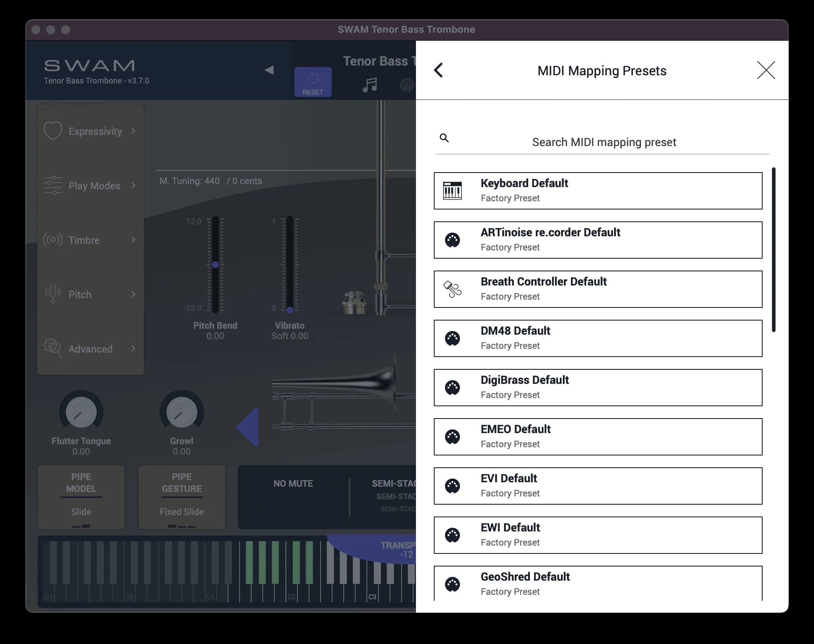814x644 pixels.
Task: Click the Timbre sidebar icon
Action: pos(53,240)
